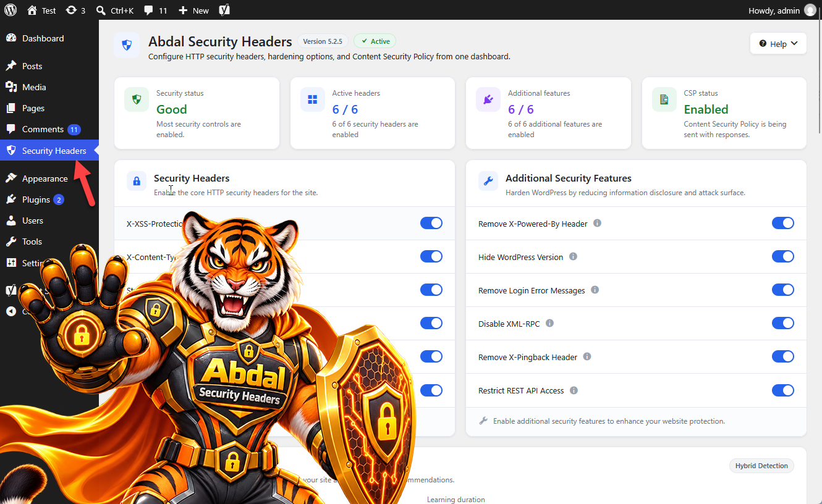Open the updates icon showing 3
Viewport: 822px width, 504px height.
click(71, 10)
